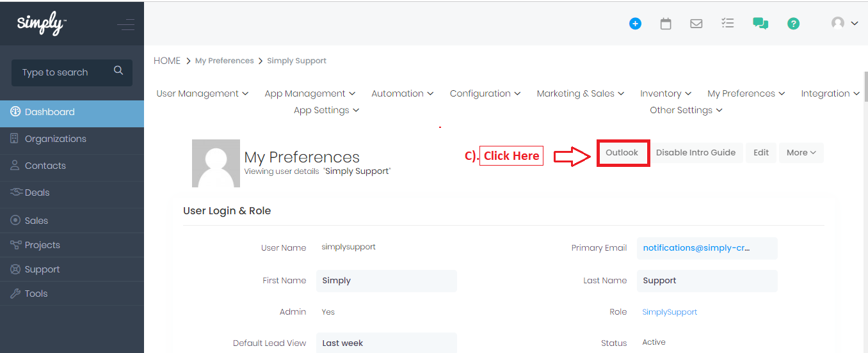Click the Disable Intro Guide button

(x=696, y=153)
